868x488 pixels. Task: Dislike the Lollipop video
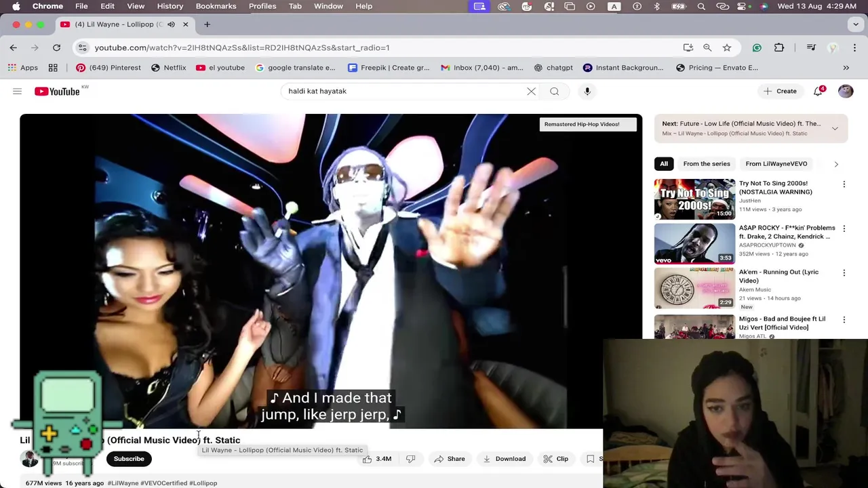pyautogui.click(x=410, y=459)
